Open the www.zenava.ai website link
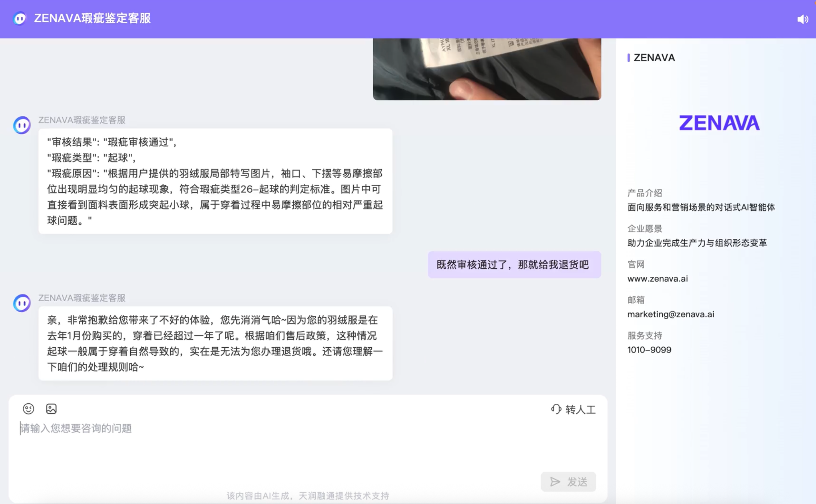The image size is (816, 504). 657,279
